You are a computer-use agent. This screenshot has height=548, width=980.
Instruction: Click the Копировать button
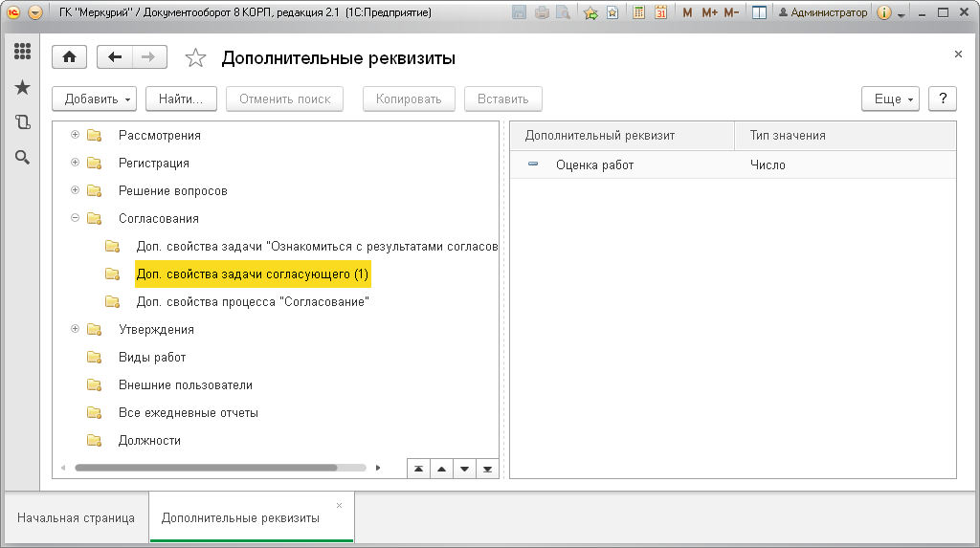tap(409, 99)
